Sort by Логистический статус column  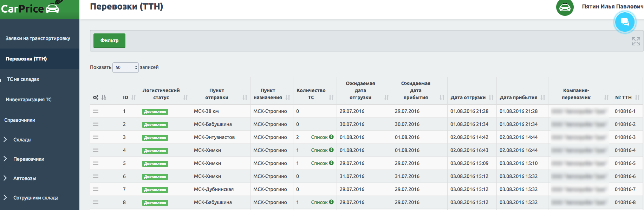pyautogui.click(x=186, y=97)
